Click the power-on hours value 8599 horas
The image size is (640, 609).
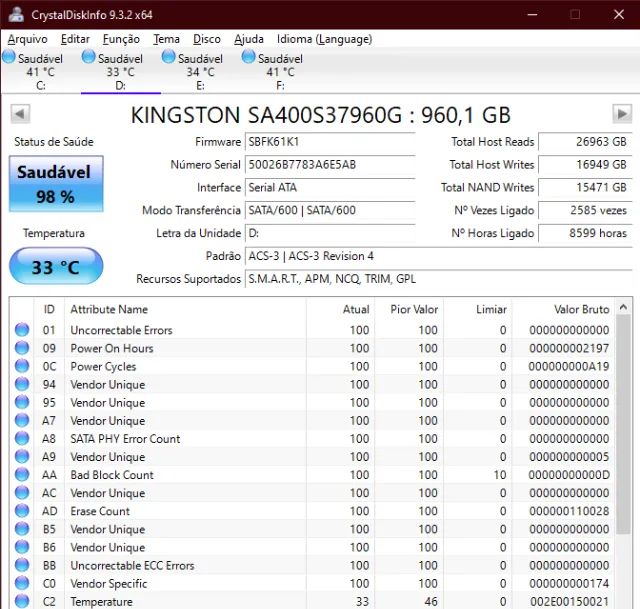[585, 233]
